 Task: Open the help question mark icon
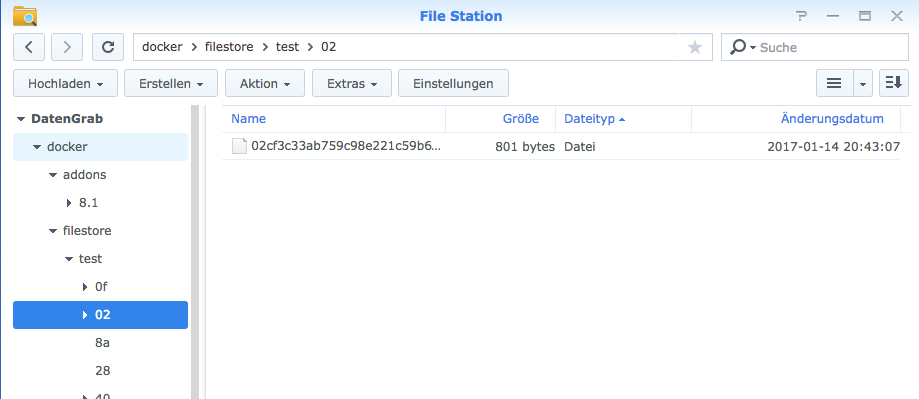(x=801, y=16)
